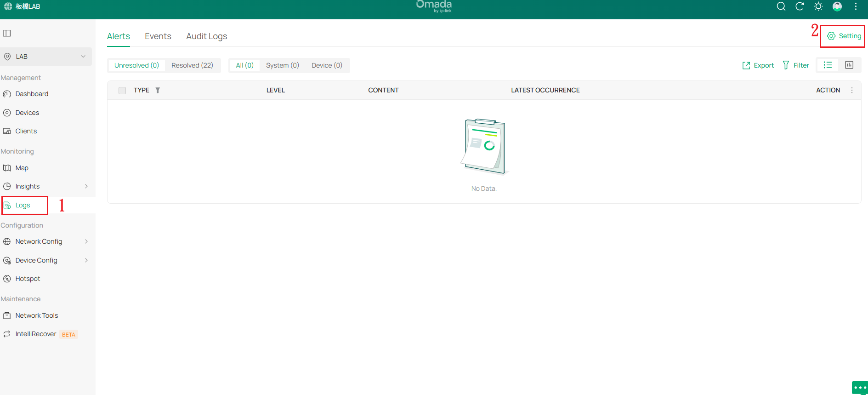Select the list view icon
Viewport: 868px width, 395px height.
tap(828, 65)
